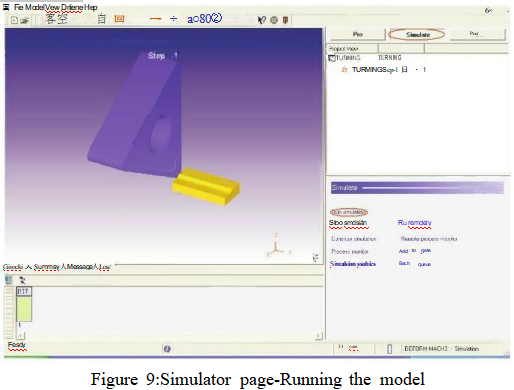Click the green step cell in graphics panel
Screen dimensions: 514x390
tap(24, 309)
